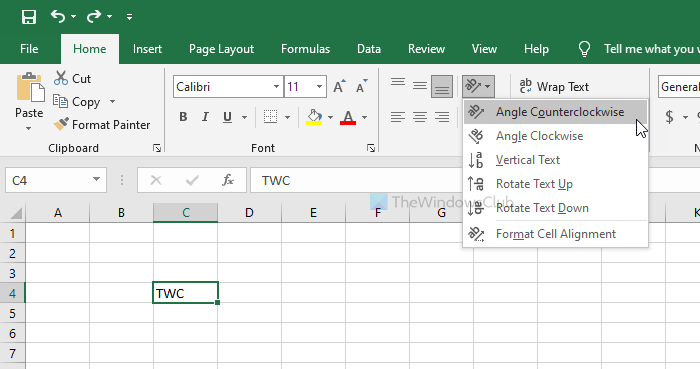Click Cut with scissors icon
The image size is (700, 369).
click(72, 79)
